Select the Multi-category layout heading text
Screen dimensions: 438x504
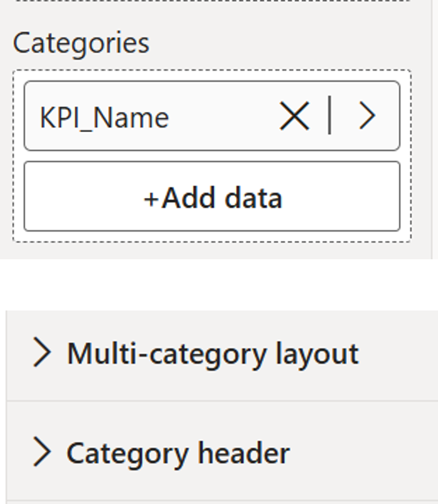tap(213, 353)
